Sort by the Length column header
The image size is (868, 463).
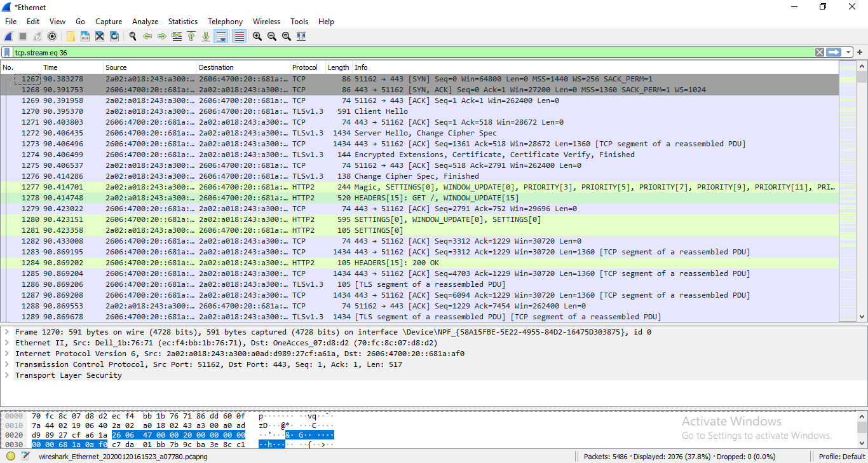pos(339,67)
